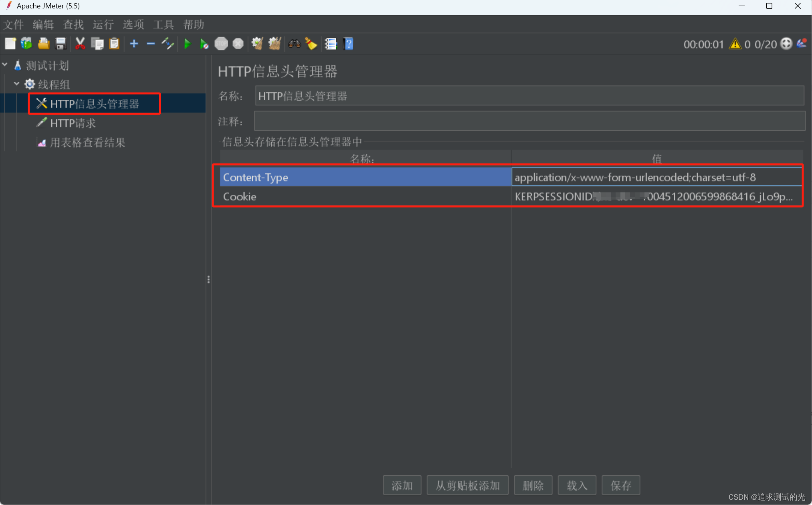Click the 值 column header
Screen dimensions: 812x505
point(656,158)
